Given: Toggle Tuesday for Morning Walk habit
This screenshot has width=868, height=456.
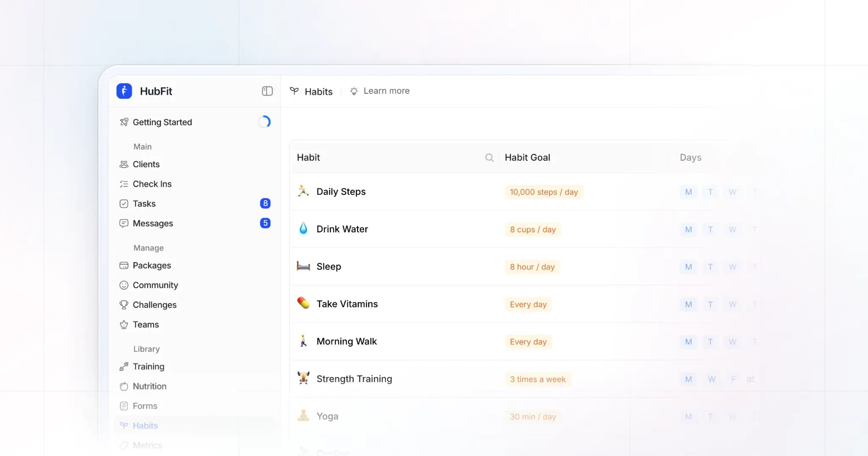Looking at the screenshot, I should click(710, 342).
